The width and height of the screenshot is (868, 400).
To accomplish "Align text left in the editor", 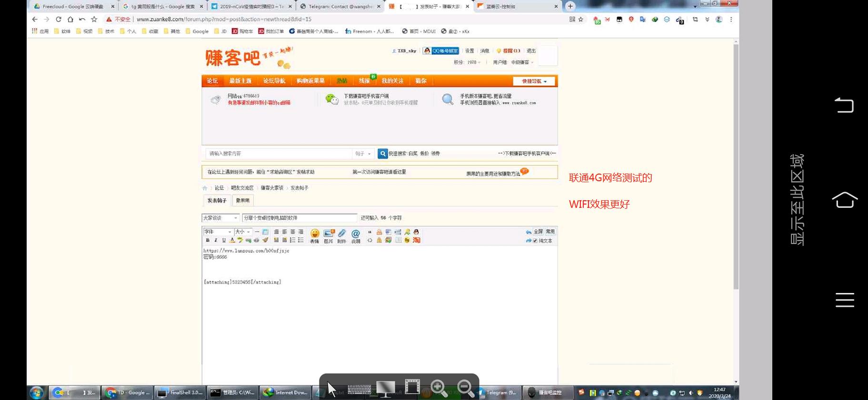I will (284, 232).
